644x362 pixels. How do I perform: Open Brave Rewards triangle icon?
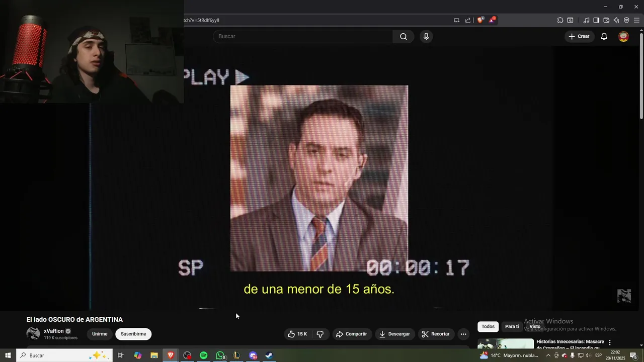tap(492, 20)
